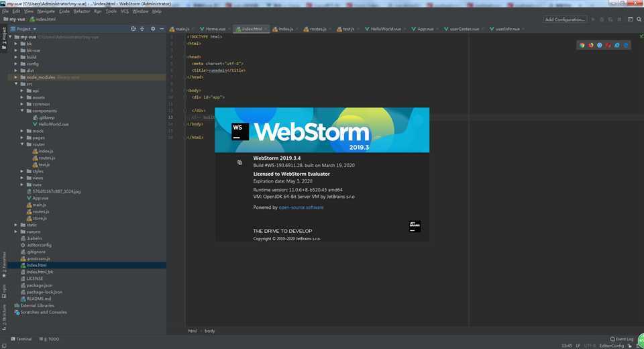Expand the static folder
Image resolution: width=644 pixels, height=349 pixels.
point(16,225)
